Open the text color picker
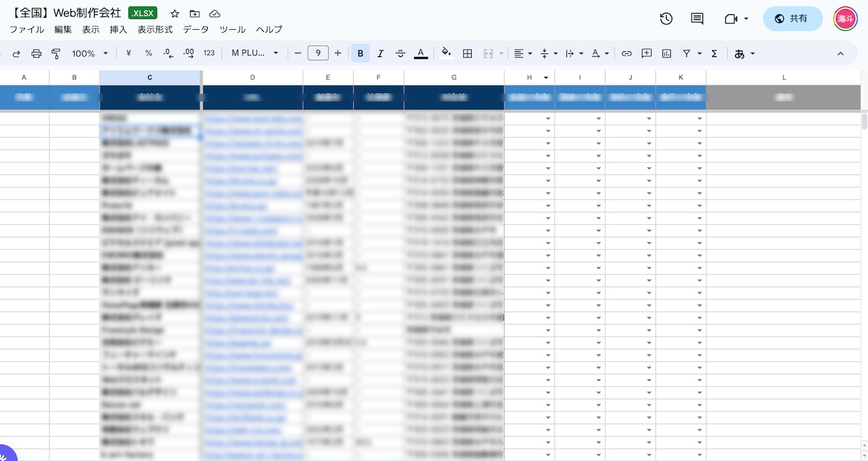 (x=420, y=53)
